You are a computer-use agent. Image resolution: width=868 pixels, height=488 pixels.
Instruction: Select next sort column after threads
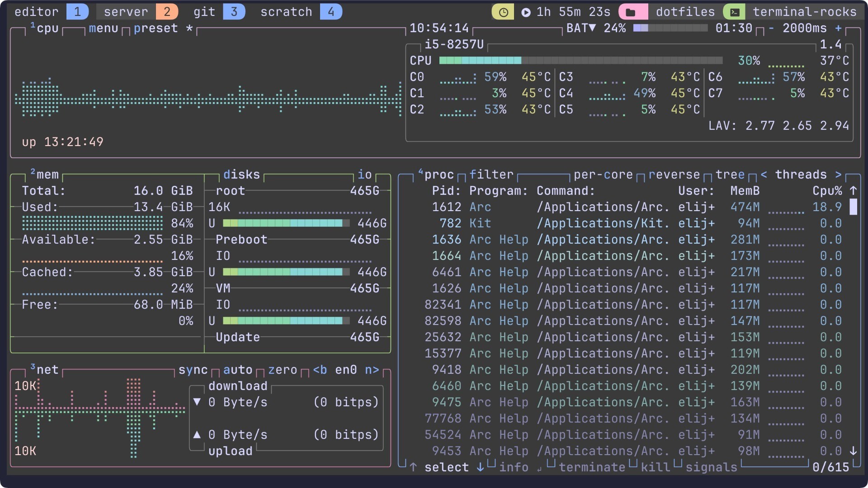(x=838, y=174)
